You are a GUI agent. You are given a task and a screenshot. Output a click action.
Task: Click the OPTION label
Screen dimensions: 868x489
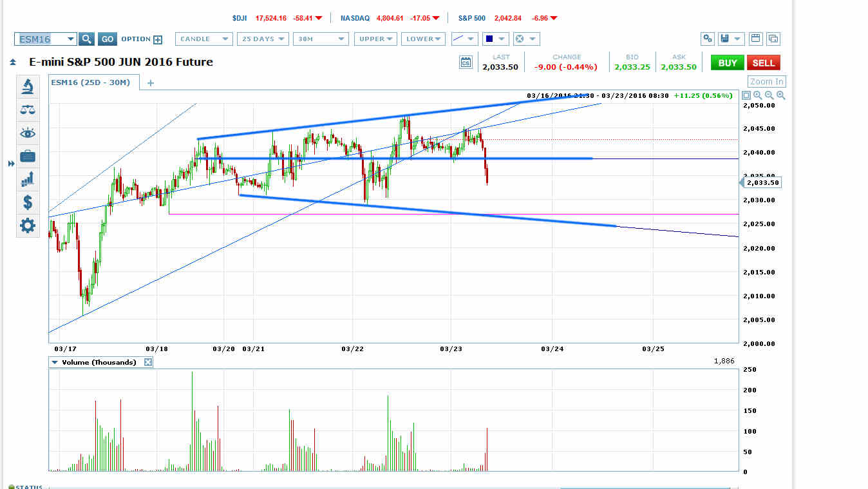coord(136,39)
